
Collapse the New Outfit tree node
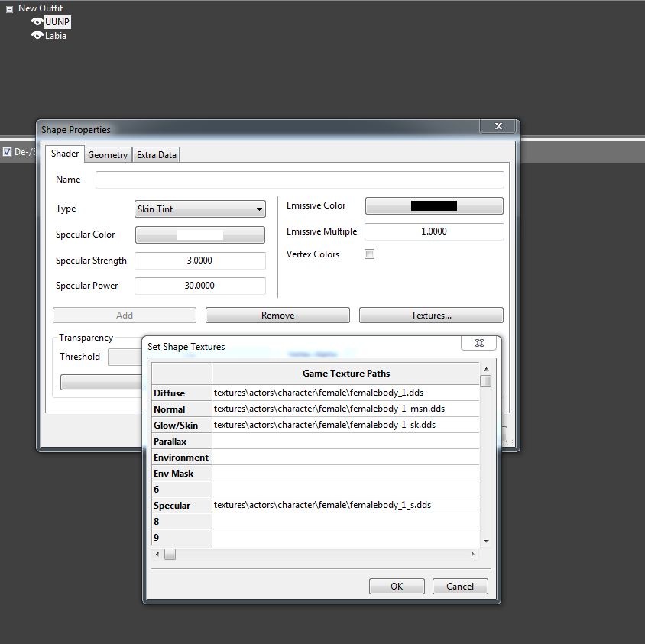[9, 8]
